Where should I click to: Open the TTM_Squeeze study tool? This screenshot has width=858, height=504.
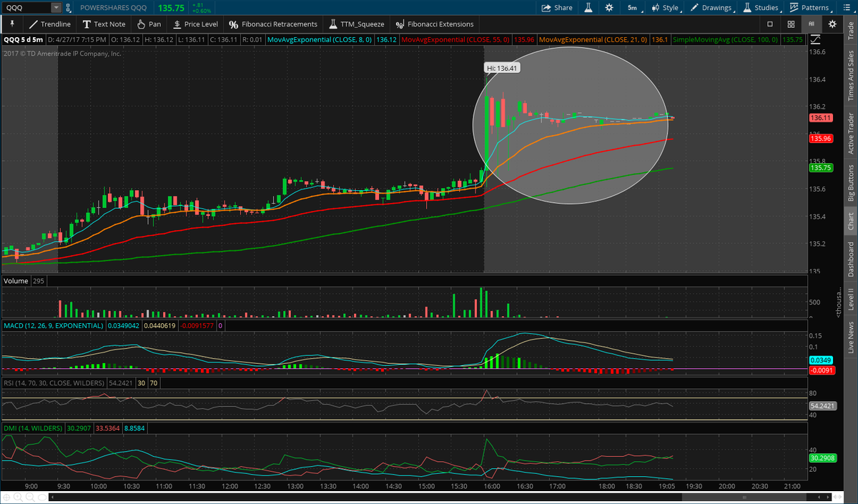tap(356, 24)
